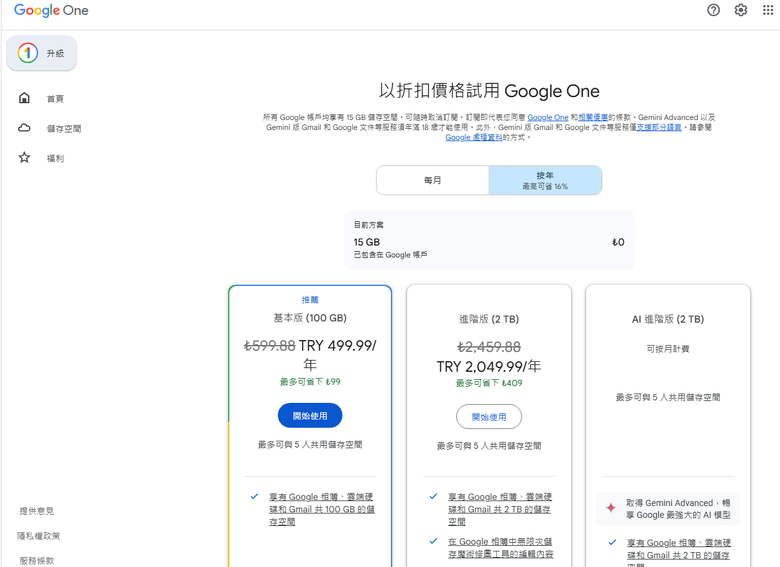
Task: Click the Google One logo
Action: click(51, 10)
